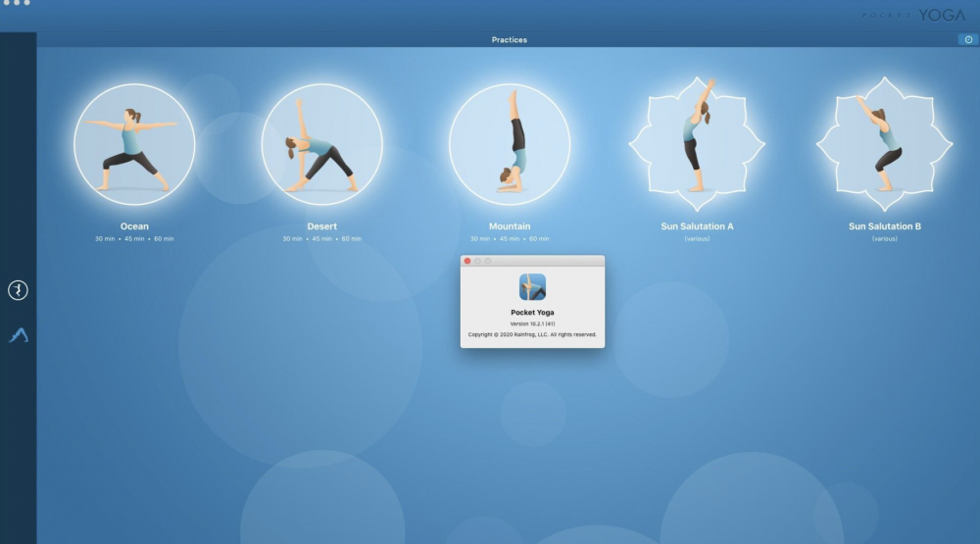Image resolution: width=980 pixels, height=544 pixels.
Task: Click the Pocket Yoga name in dialog
Action: pyautogui.click(x=532, y=312)
